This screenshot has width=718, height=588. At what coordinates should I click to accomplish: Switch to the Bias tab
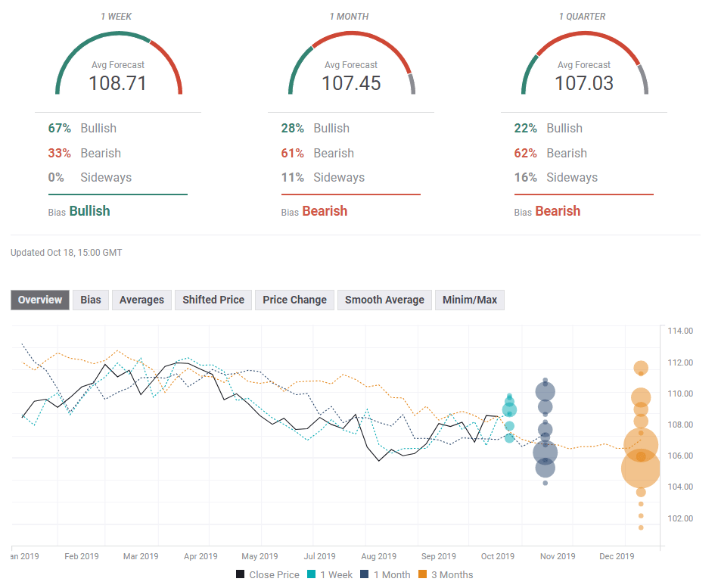[x=90, y=300]
